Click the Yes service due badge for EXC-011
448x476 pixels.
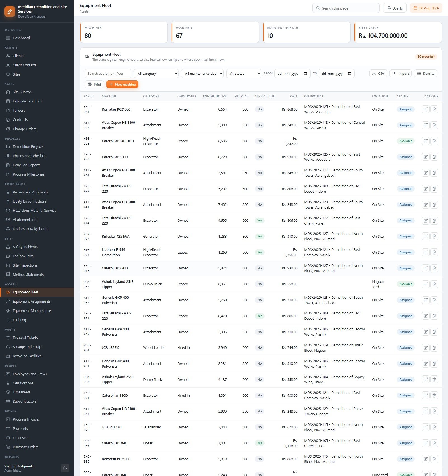260,316
